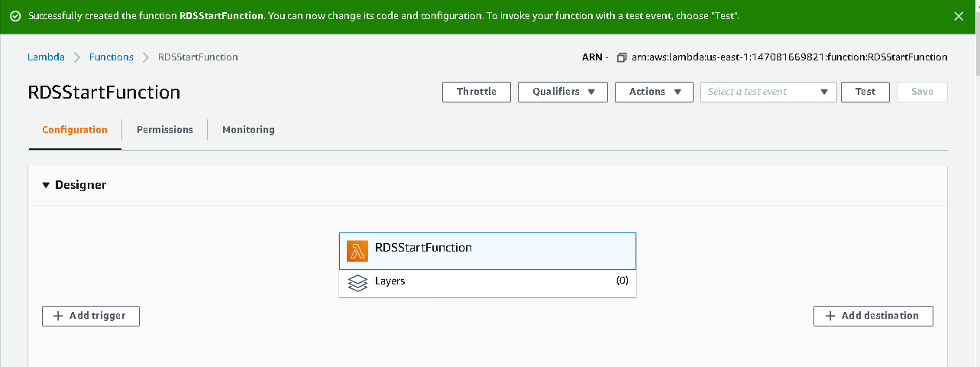Click the plus icon on Add destination
980x367 pixels.
pyautogui.click(x=830, y=316)
